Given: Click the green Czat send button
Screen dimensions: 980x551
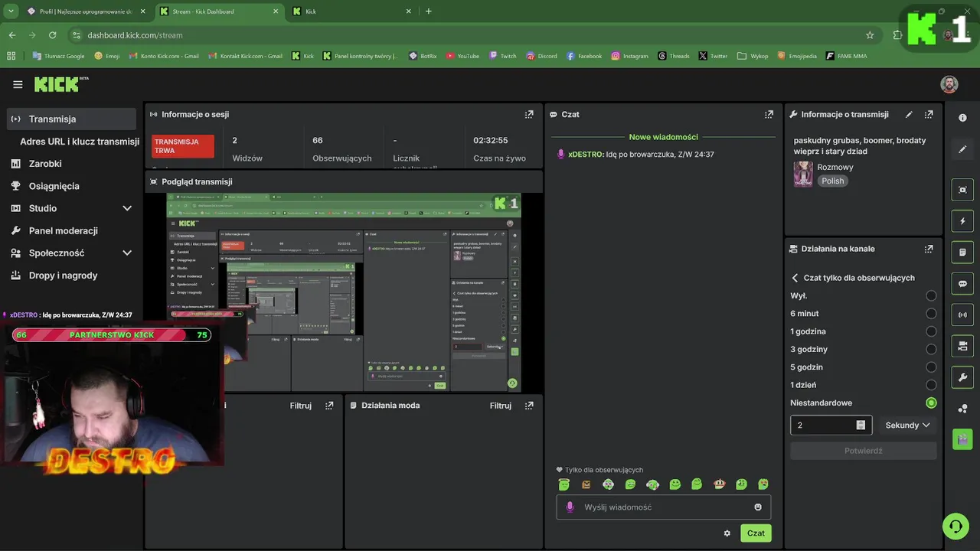Looking at the screenshot, I should [x=756, y=533].
